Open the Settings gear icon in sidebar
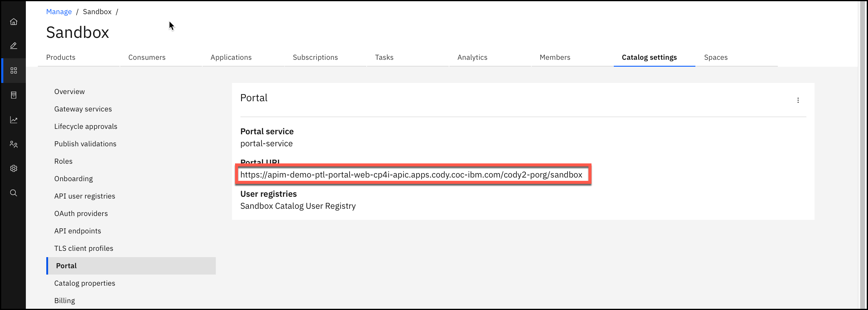This screenshot has width=868, height=310. tap(14, 168)
